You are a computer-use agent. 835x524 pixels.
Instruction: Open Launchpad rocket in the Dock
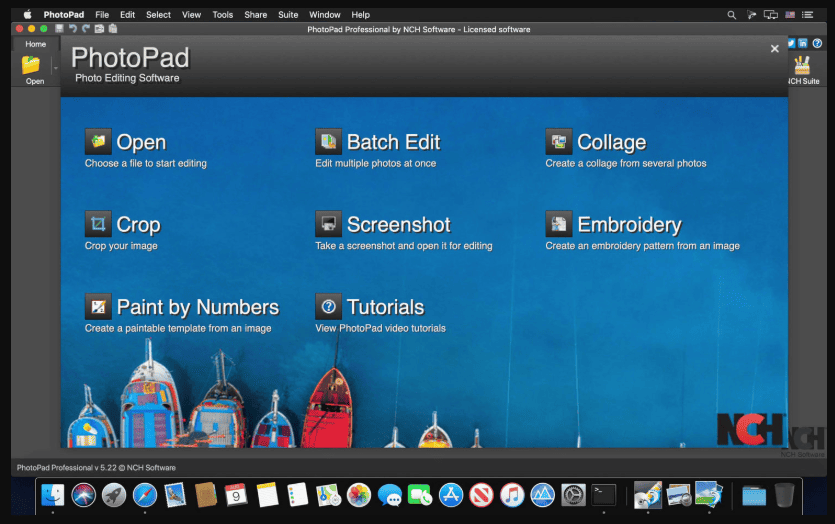tap(114, 495)
